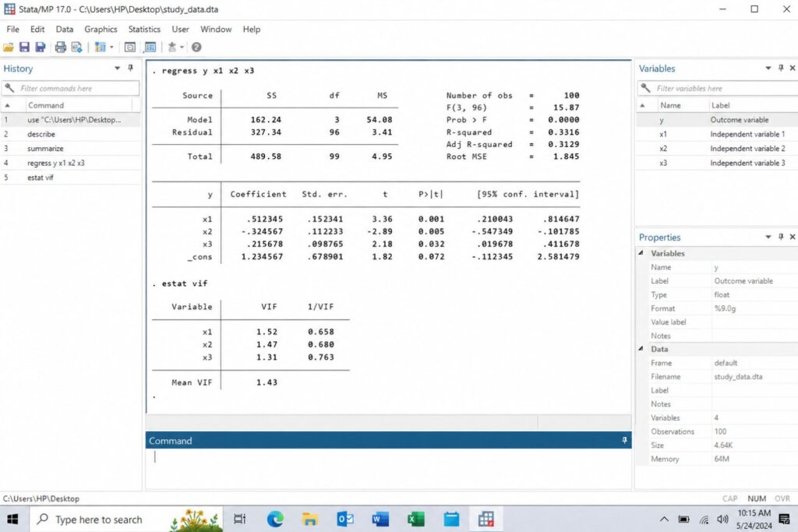Image resolution: width=798 pixels, height=532 pixels.
Task: Open the User menu
Action: pyautogui.click(x=180, y=29)
